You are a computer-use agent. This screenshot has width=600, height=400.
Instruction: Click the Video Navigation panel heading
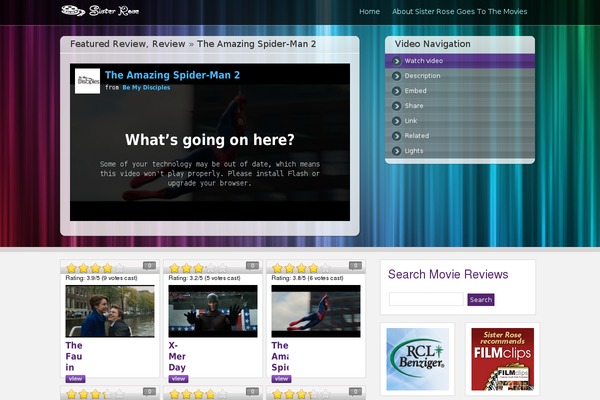432,44
